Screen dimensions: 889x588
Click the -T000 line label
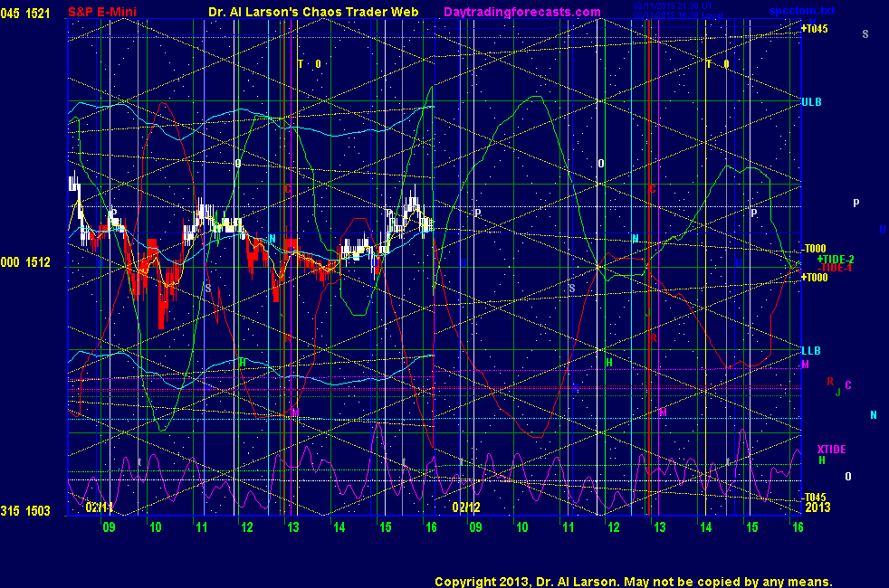[814, 249]
